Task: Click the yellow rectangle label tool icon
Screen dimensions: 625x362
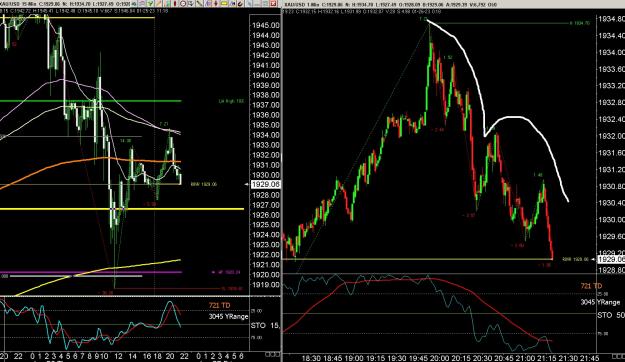Action: coord(224,4)
